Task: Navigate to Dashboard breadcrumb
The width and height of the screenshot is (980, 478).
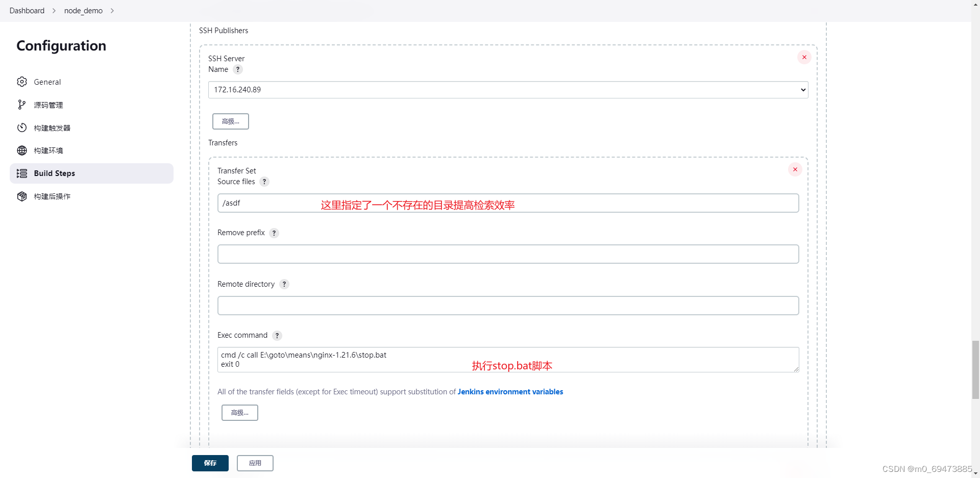Action: pos(27,10)
